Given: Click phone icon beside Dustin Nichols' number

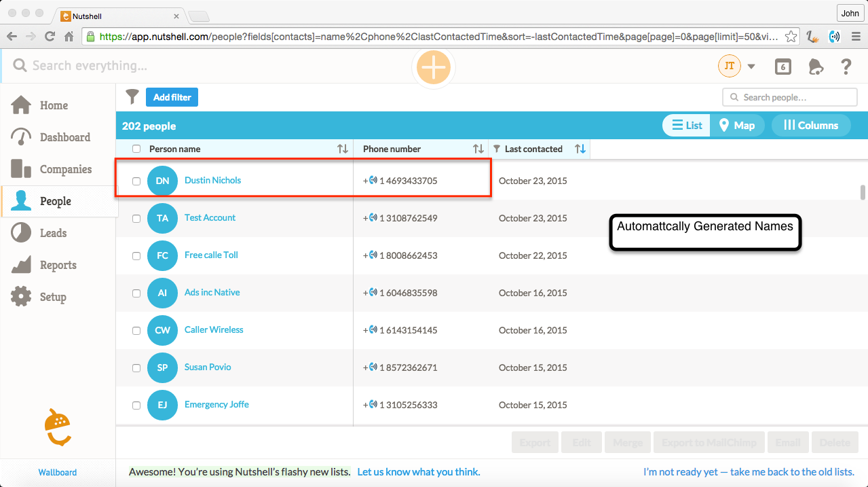Looking at the screenshot, I should pyautogui.click(x=373, y=181).
